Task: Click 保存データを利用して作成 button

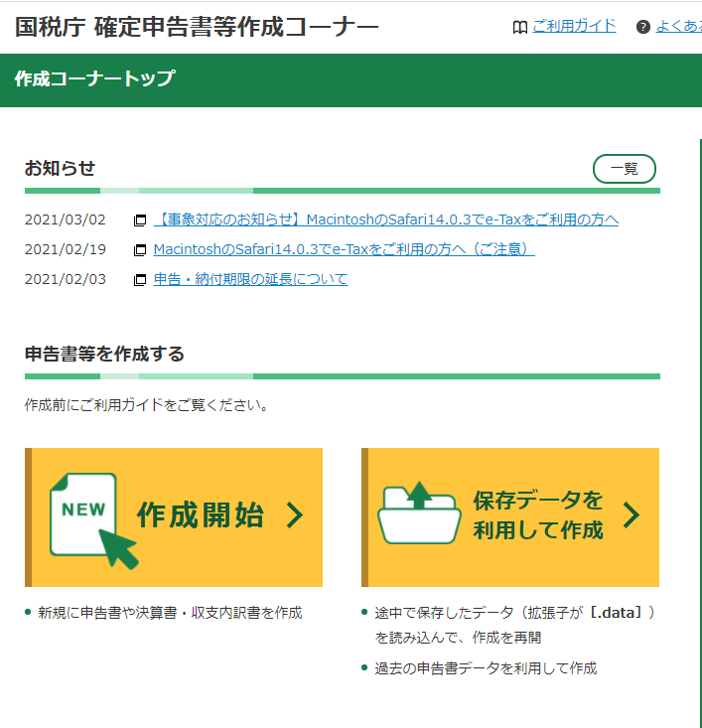Action: pyautogui.click(x=510, y=517)
